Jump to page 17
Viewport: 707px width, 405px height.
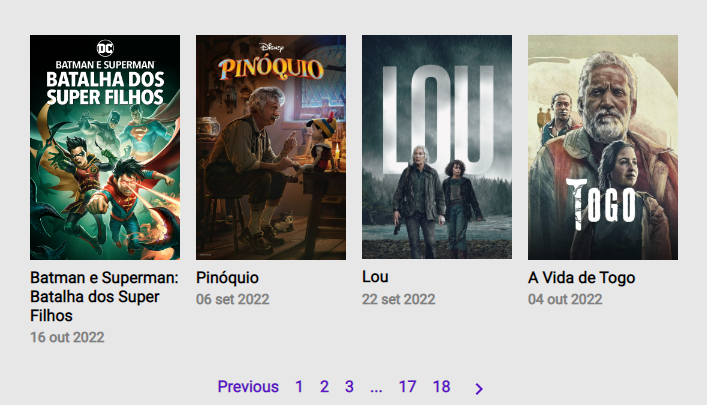(407, 387)
